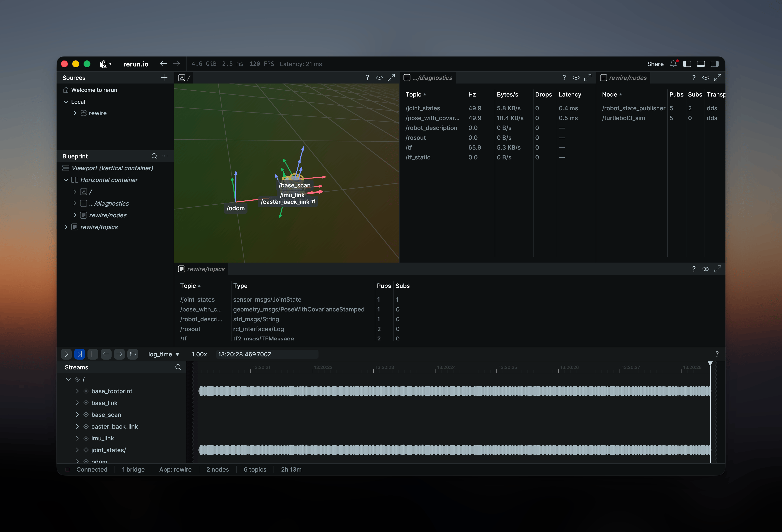The height and width of the screenshot is (532, 782).
Task: Show help for the timeline panel
Action: point(717,354)
